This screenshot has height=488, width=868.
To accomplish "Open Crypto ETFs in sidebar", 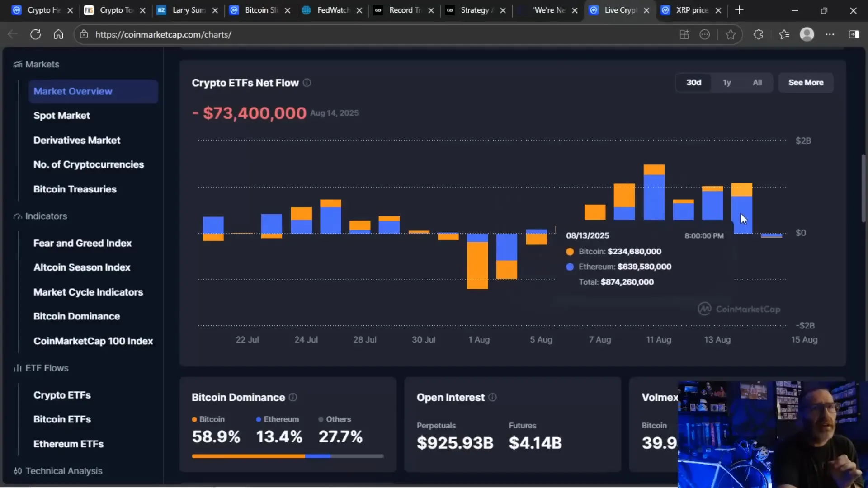I will coord(62,395).
